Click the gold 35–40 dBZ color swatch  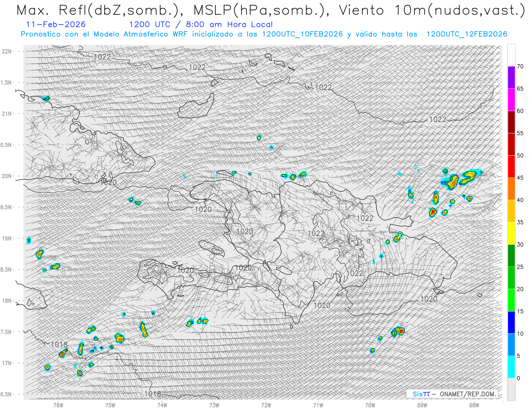tap(511, 211)
